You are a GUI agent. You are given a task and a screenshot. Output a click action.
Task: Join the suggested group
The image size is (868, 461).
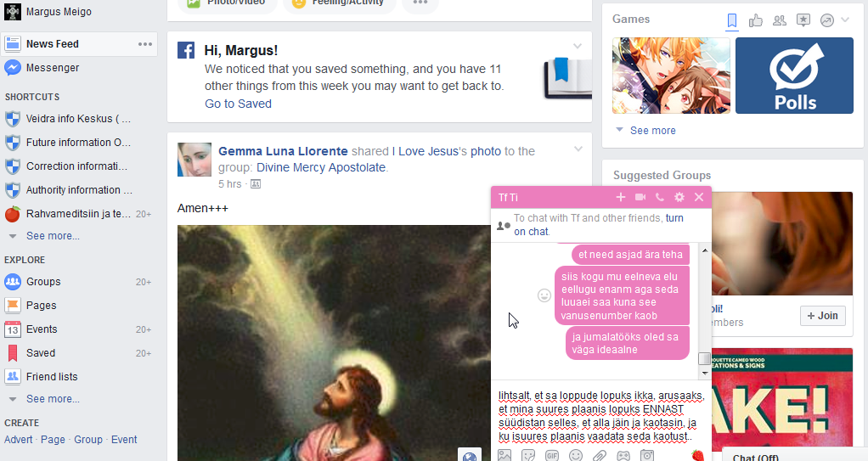823,316
